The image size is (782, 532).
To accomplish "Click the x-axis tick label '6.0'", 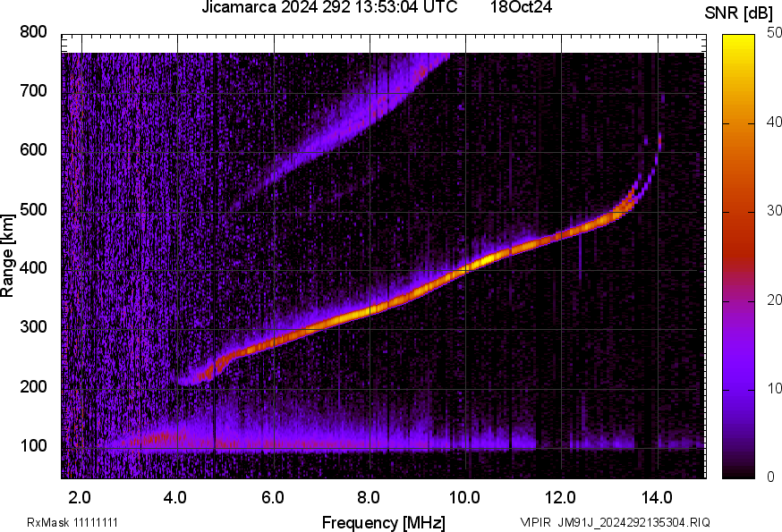I will pos(272,497).
